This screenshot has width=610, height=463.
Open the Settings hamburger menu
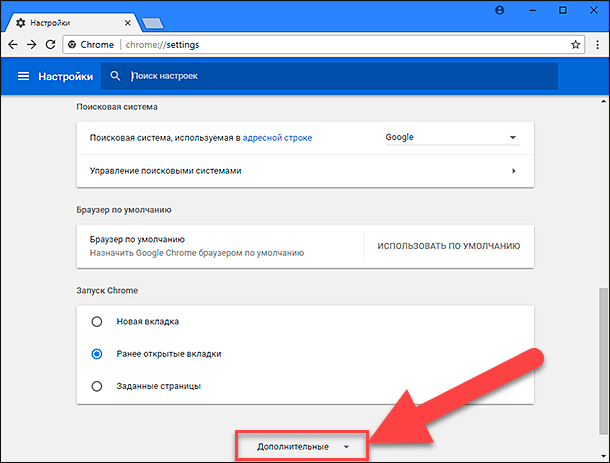(x=23, y=76)
